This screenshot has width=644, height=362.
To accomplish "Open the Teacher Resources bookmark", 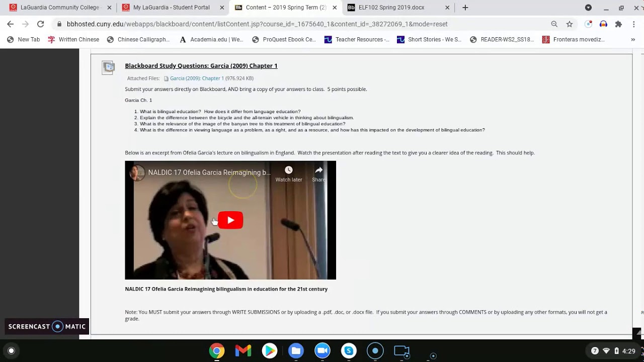I will click(x=357, y=40).
